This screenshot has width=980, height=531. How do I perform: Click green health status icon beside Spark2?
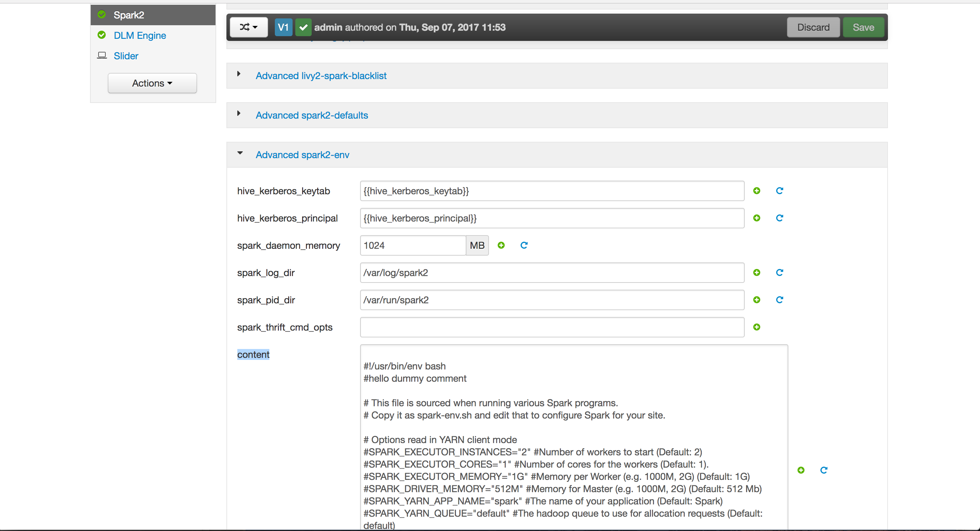[x=102, y=14]
